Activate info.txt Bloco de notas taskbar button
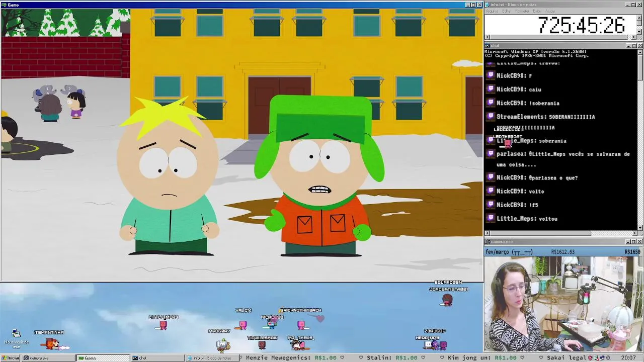Screen dimensions: 644x362 click(x=211, y=358)
